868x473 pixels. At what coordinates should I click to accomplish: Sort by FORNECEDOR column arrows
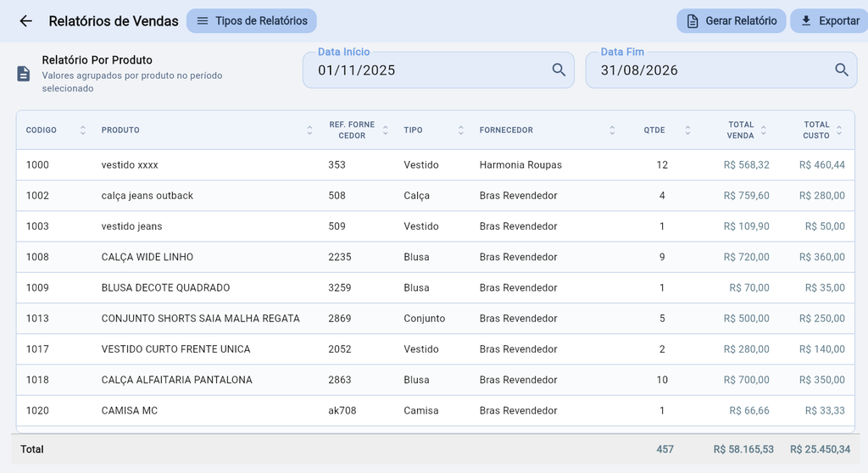(612, 131)
